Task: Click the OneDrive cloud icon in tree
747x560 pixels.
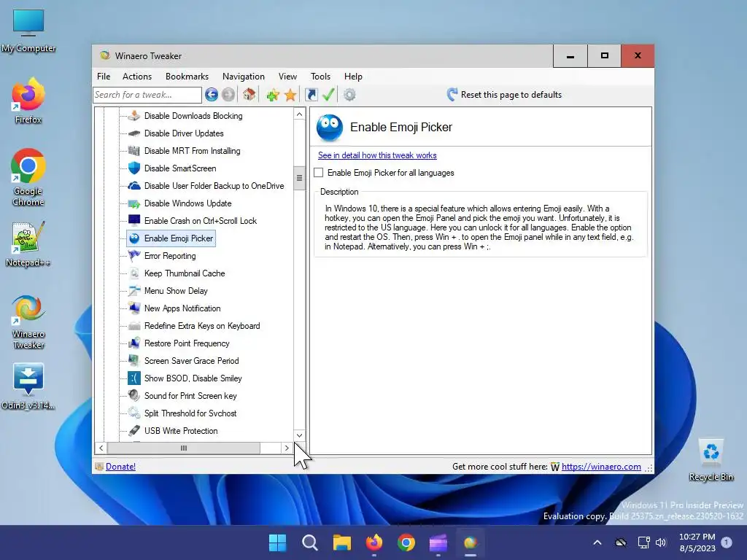Action: tap(134, 186)
